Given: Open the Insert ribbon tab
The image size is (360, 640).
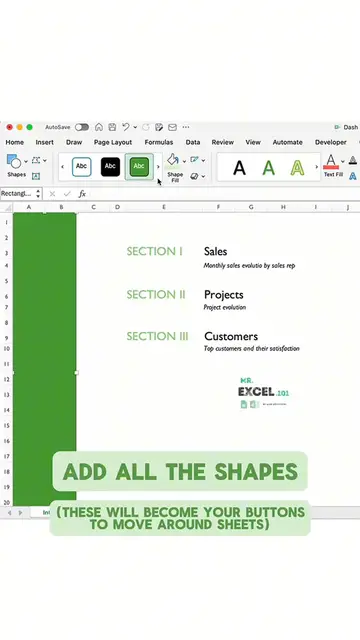Looking at the screenshot, I should (x=44, y=142).
